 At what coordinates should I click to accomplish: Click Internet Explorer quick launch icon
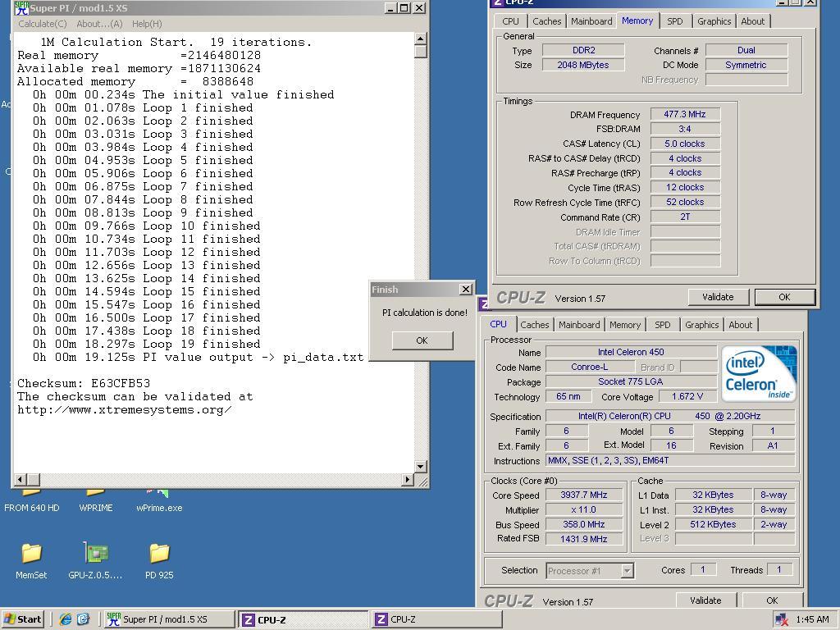tap(66, 619)
